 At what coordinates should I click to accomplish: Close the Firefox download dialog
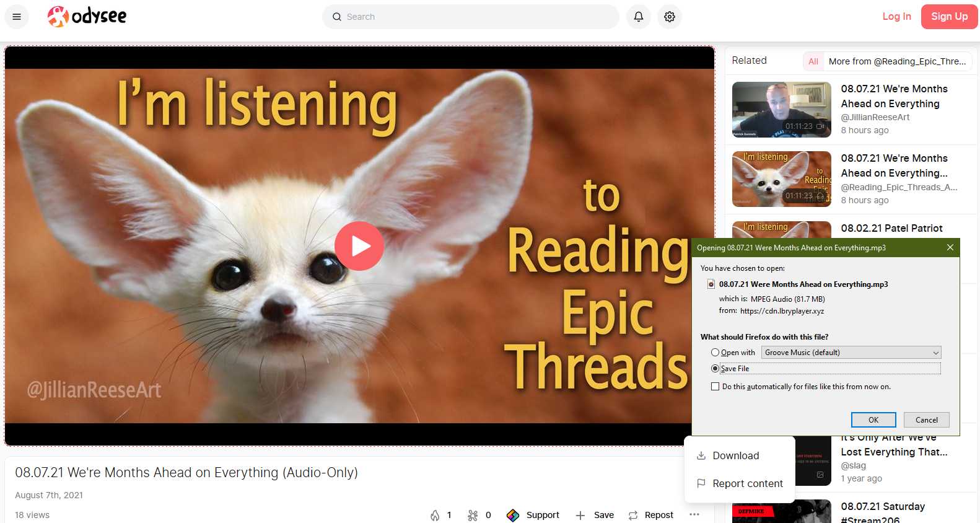click(x=950, y=247)
